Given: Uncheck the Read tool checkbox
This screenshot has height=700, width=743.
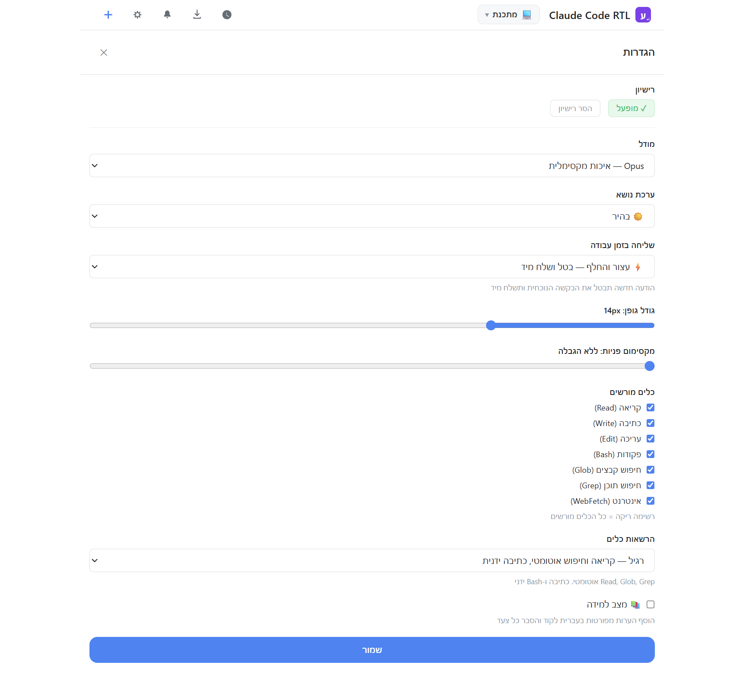Looking at the screenshot, I should pos(651,407).
